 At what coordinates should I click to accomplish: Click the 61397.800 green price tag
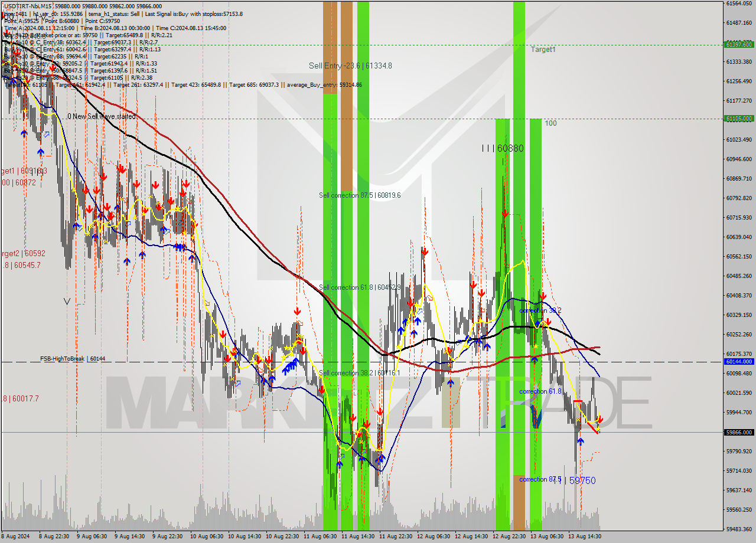point(739,45)
